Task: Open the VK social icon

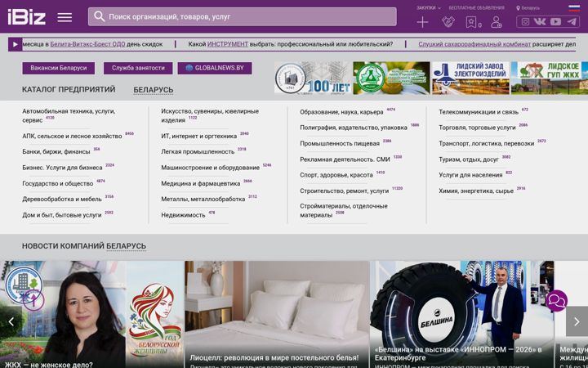Action: pyautogui.click(x=540, y=22)
